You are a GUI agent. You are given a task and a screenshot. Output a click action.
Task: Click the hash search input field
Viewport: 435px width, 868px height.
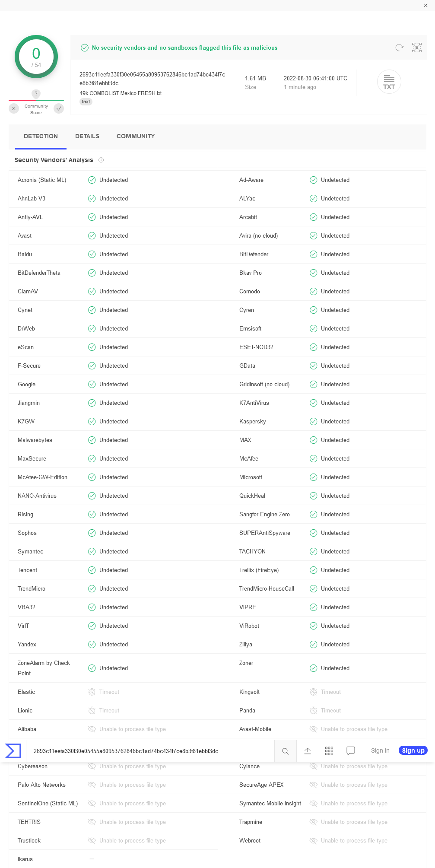150,751
